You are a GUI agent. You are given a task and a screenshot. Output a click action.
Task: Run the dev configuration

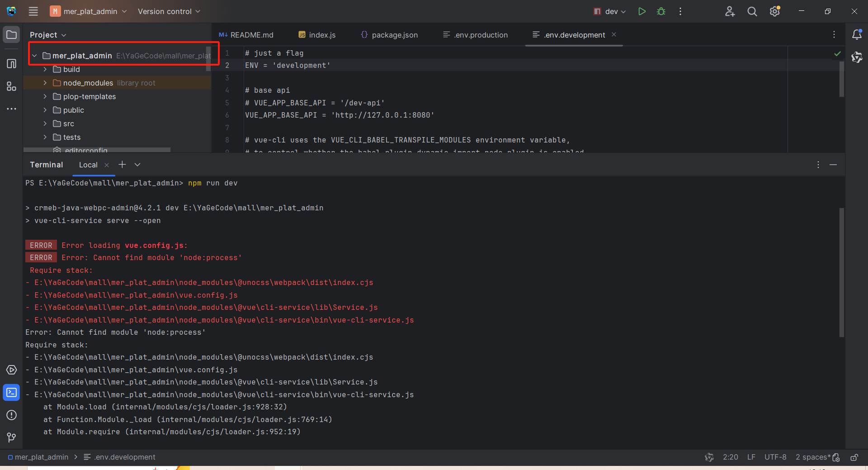pyautogui.click(x=642, y=11)
